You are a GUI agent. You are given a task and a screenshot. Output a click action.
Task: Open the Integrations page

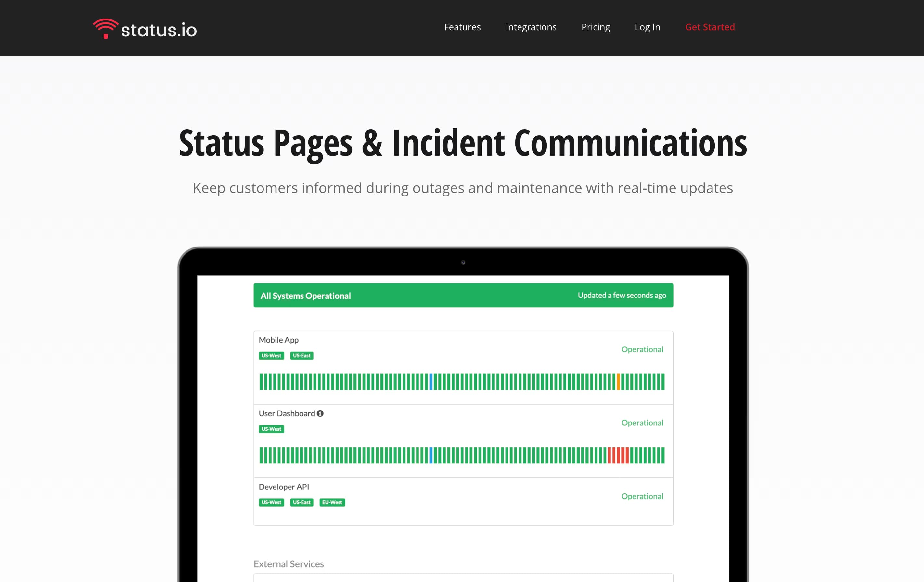pos(531,27)
